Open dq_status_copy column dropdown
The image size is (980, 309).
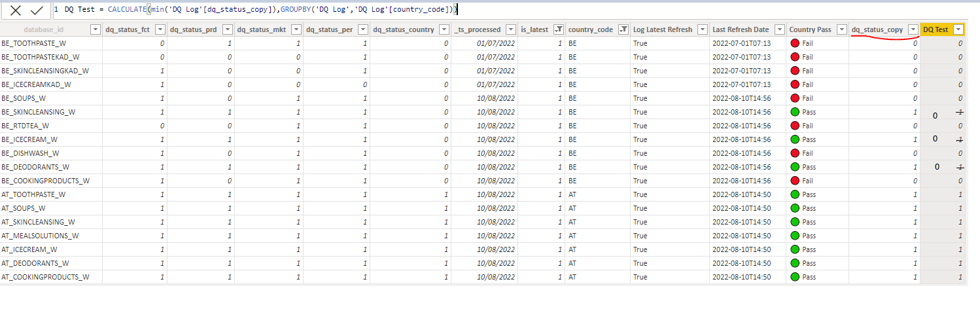click(x=913, y=29)
